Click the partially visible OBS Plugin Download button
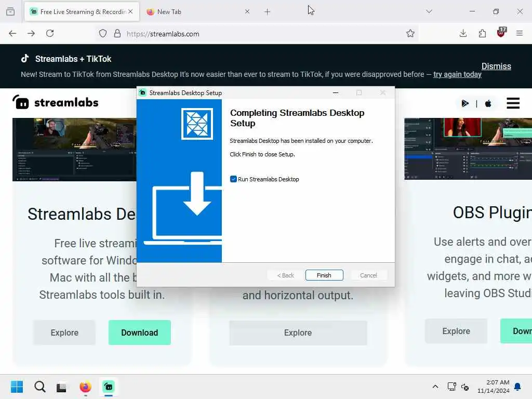The width and height of the screenshot is (532, 399). pyautogui.click(x=516, y=331)
